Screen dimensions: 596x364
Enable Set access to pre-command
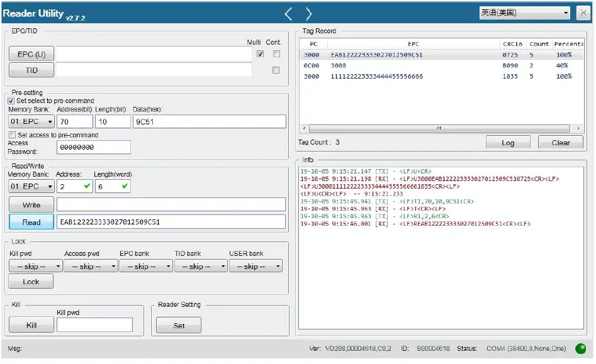11,135
